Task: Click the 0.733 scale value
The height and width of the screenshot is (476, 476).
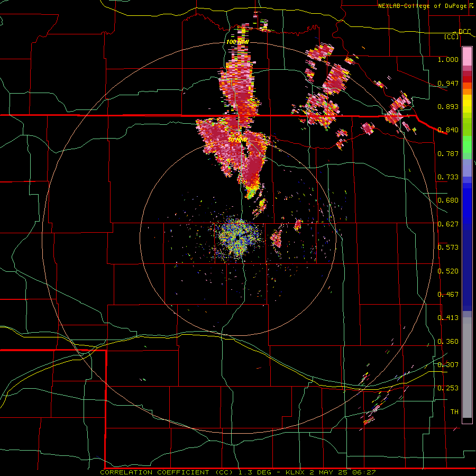Action: pos(448,177)
